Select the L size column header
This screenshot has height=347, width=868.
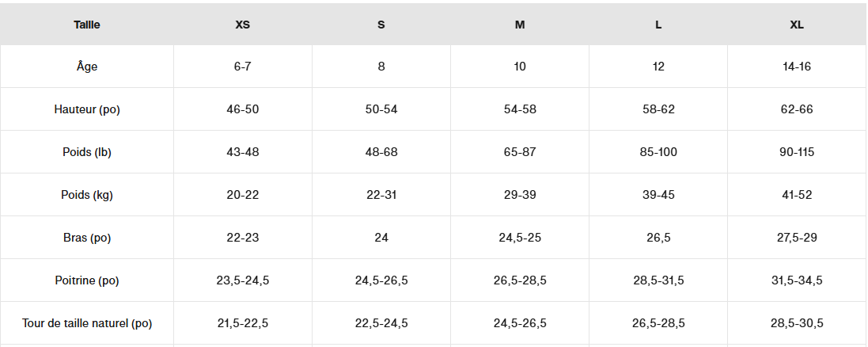[658, 25]
